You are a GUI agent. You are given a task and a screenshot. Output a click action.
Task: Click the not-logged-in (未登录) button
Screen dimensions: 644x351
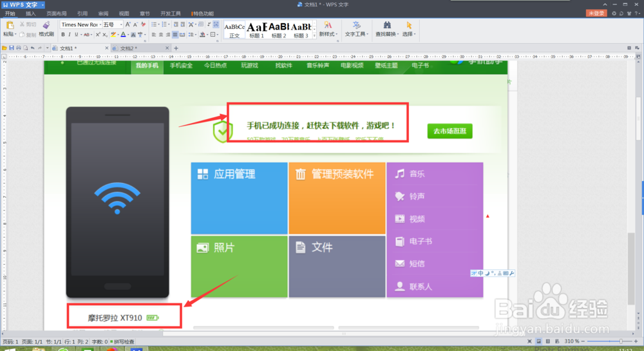(596, 14)
